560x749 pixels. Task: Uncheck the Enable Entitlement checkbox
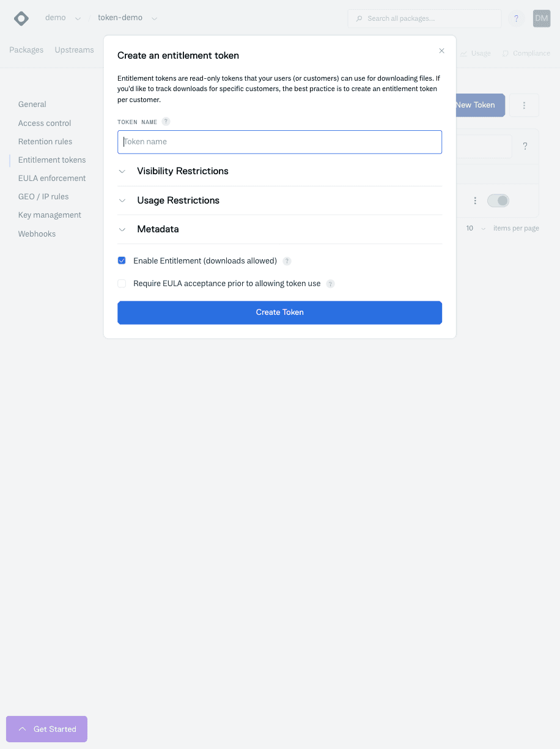122,260
